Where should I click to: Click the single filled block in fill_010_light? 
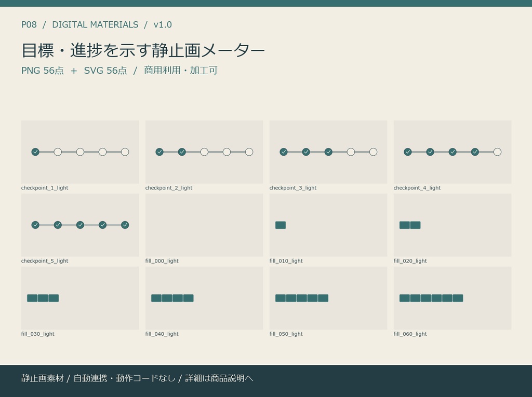point(281,225)
